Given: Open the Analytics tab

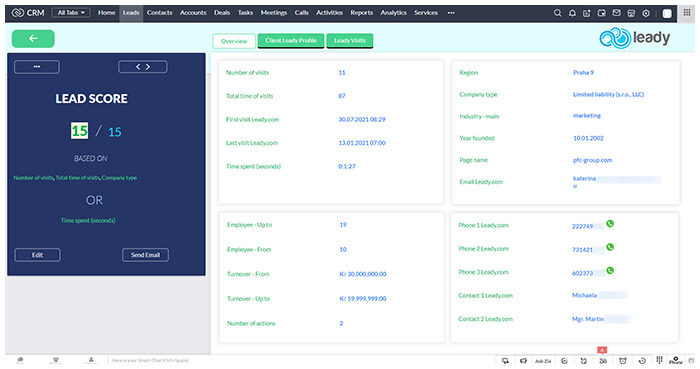Looking at the screenshot, I should point(393,12).
